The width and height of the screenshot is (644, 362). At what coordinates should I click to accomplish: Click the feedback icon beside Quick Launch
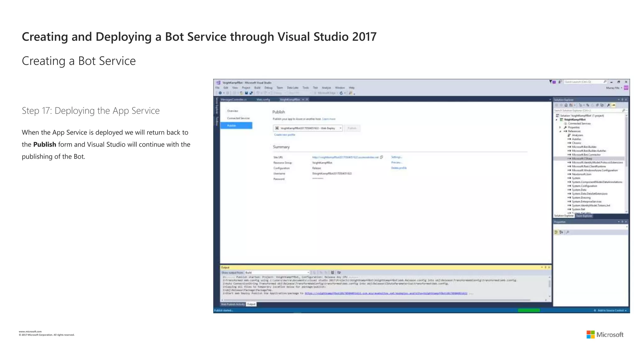pyautogui.click(x=560, y=82)
